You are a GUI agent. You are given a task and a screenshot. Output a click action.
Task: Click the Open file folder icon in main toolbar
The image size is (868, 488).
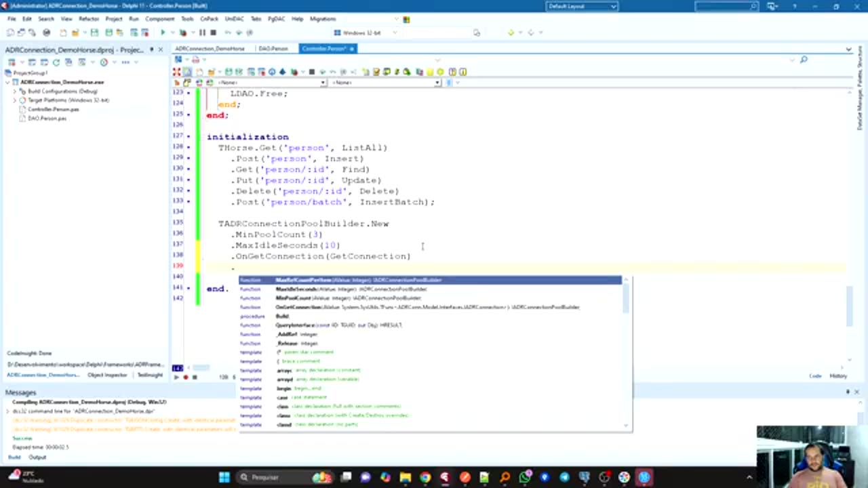click(75, 33)
